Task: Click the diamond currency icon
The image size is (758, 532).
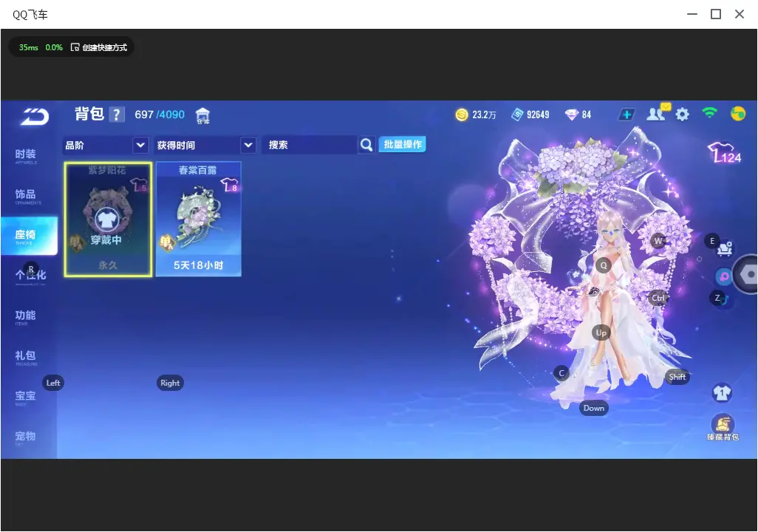Action: coord(571,115)
